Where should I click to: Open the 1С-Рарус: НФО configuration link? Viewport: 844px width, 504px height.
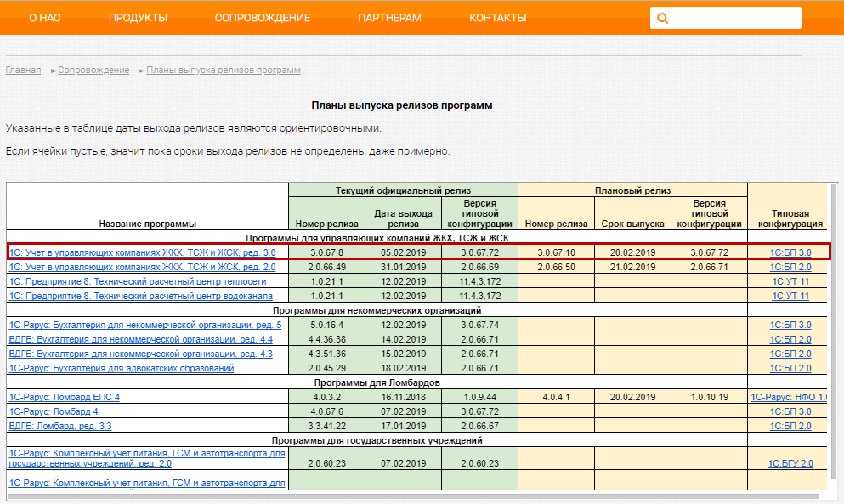pyautogui.click(x=789, y=398)
